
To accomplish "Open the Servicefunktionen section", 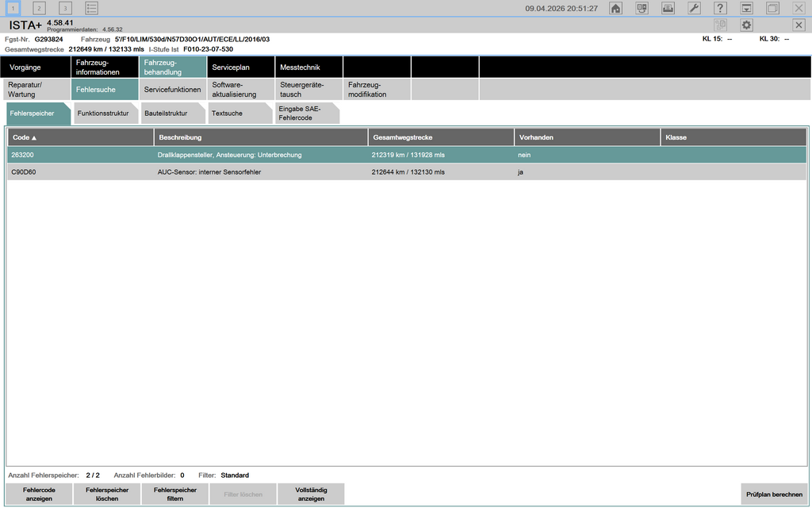I will click(x=172, y=90).
